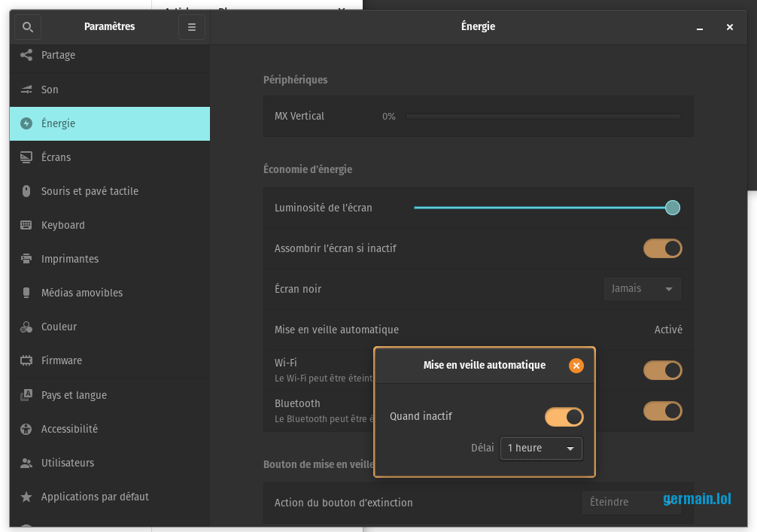The height and width of the screenshot is (532, 757).
Task: Click the Énergie title in header bar
Action: 478,26
